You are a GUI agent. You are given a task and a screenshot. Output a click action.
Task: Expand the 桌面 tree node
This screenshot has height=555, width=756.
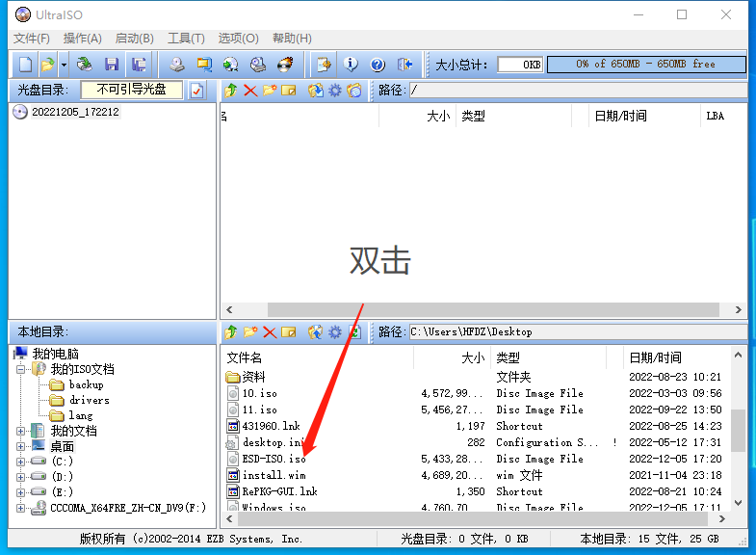point(21,446)
